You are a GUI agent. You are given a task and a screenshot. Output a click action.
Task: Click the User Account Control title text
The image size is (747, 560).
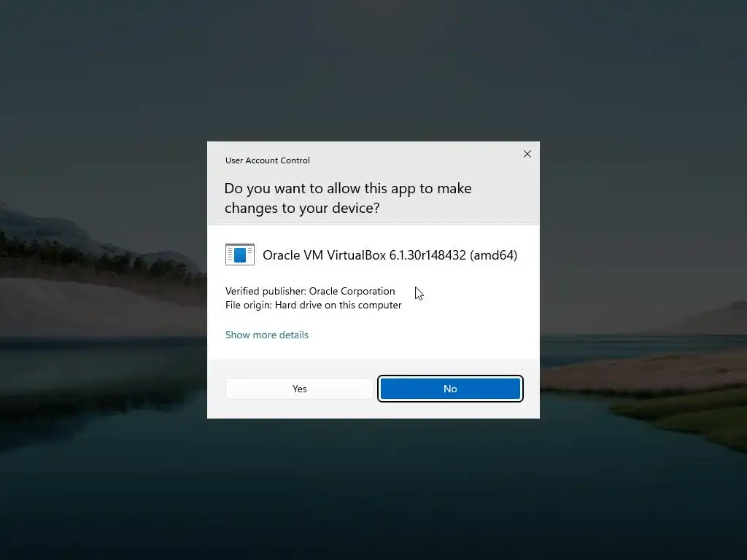pos(267,160)
